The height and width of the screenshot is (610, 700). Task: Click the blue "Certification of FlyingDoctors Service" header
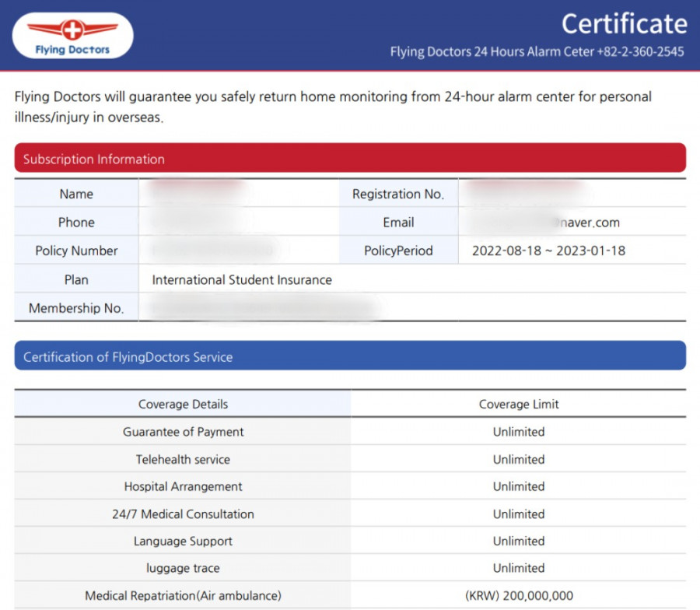[x=350, y=356]
